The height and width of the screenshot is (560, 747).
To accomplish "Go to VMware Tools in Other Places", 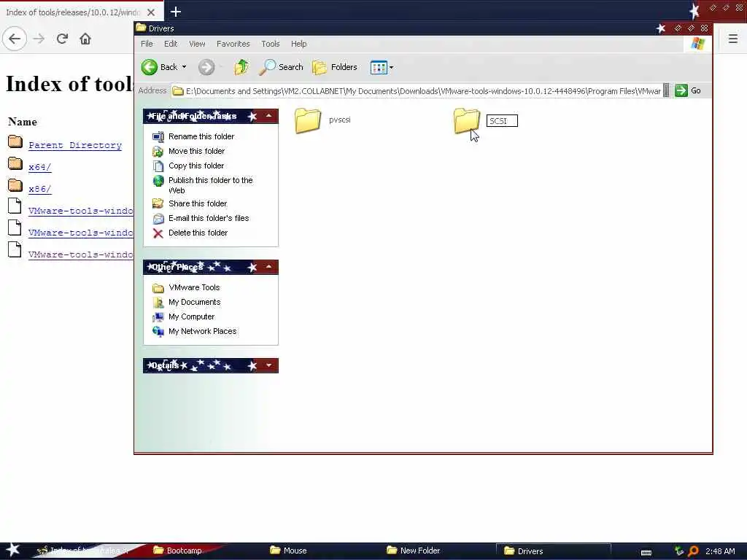I will coord(194,287).
